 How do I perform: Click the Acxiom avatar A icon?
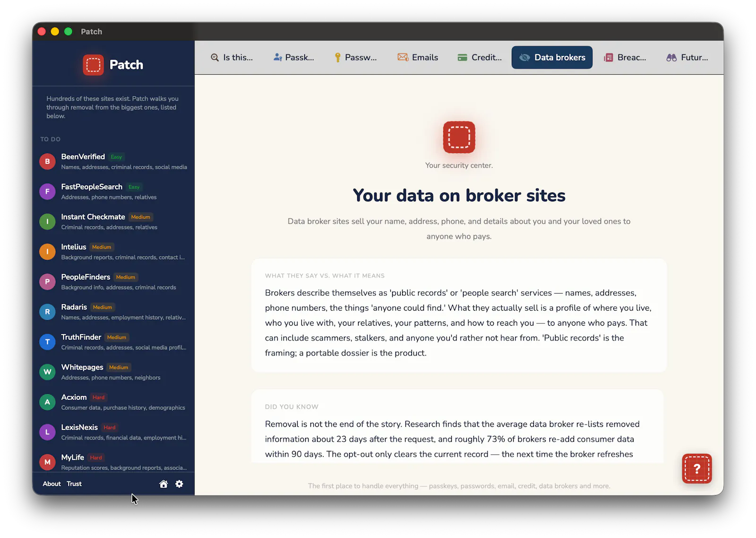47,402
